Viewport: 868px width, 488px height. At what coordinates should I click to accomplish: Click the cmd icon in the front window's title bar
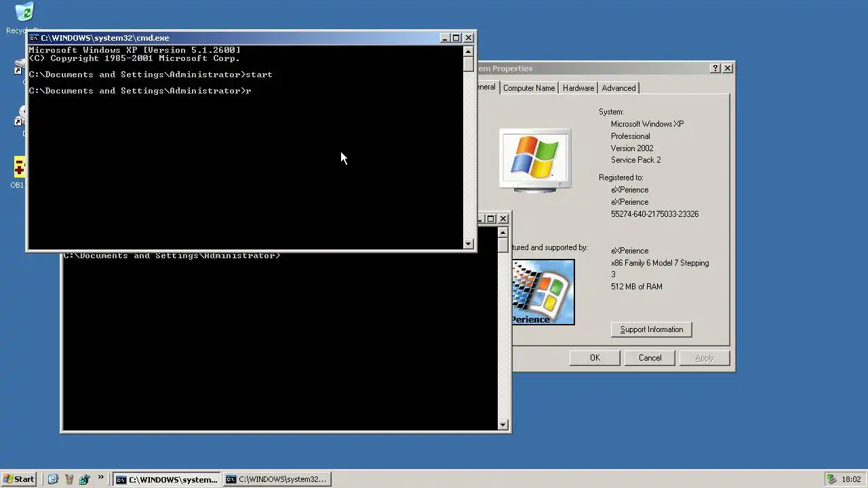(x=34, y=38)
